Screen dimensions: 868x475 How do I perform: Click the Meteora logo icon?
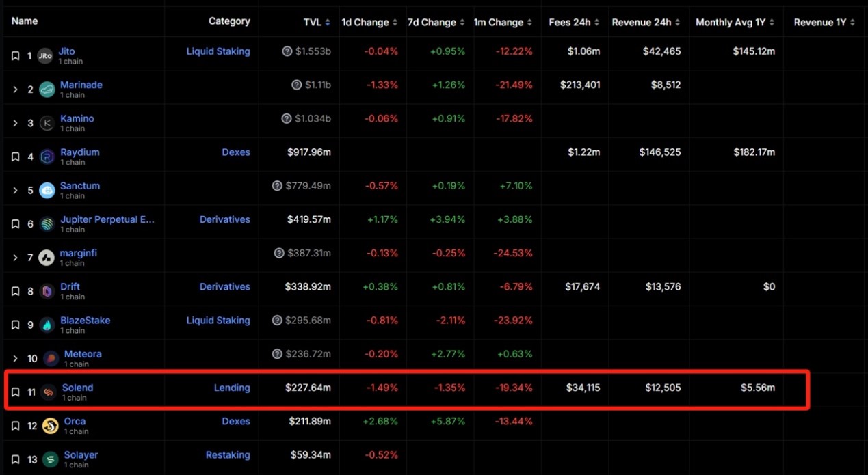(x=51, y=359)
